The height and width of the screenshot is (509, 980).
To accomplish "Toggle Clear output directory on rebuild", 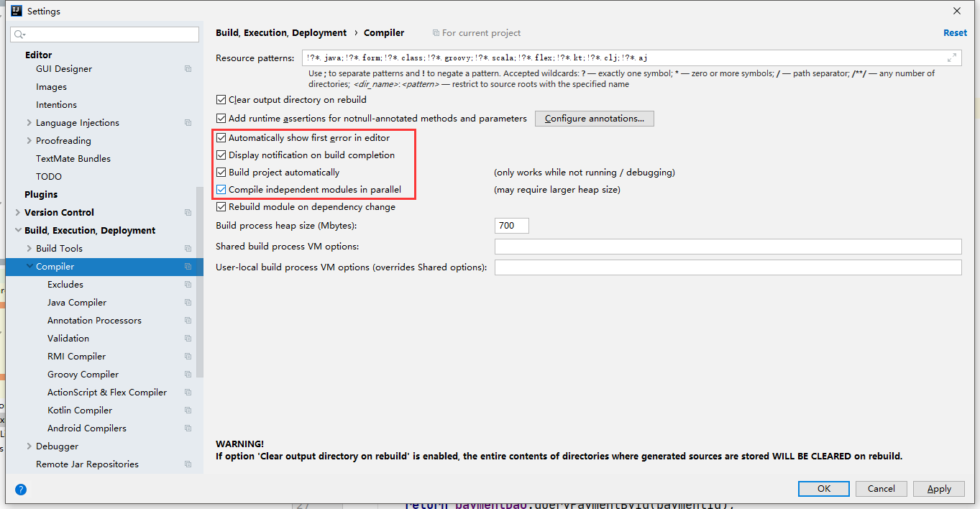I will point(221,100).
